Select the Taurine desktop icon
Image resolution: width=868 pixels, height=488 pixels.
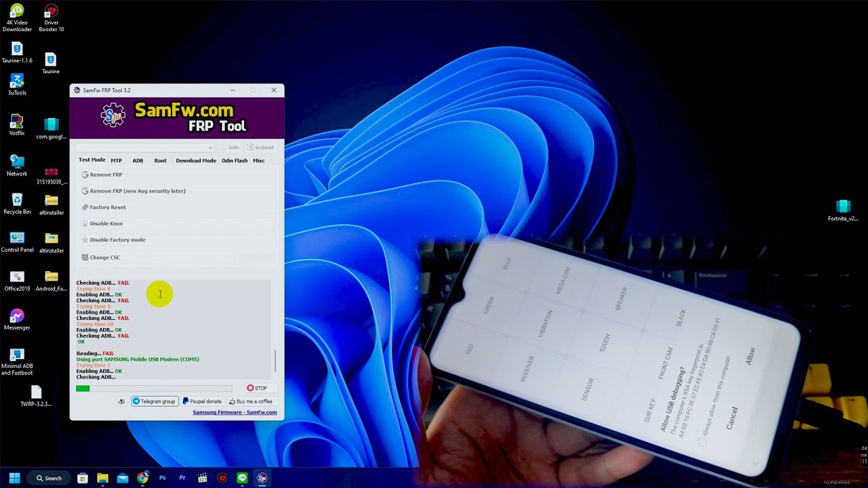pyautogui.click(x=51, y=64)
